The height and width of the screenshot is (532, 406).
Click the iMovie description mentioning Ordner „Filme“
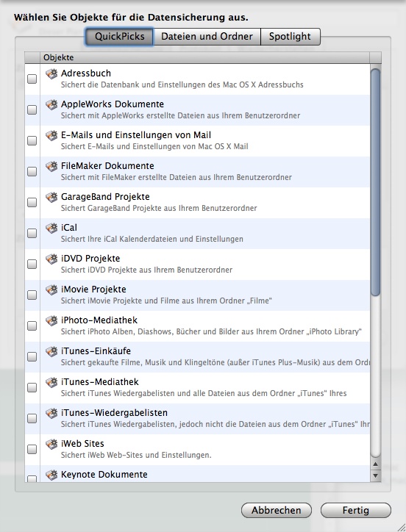[166, 301]
